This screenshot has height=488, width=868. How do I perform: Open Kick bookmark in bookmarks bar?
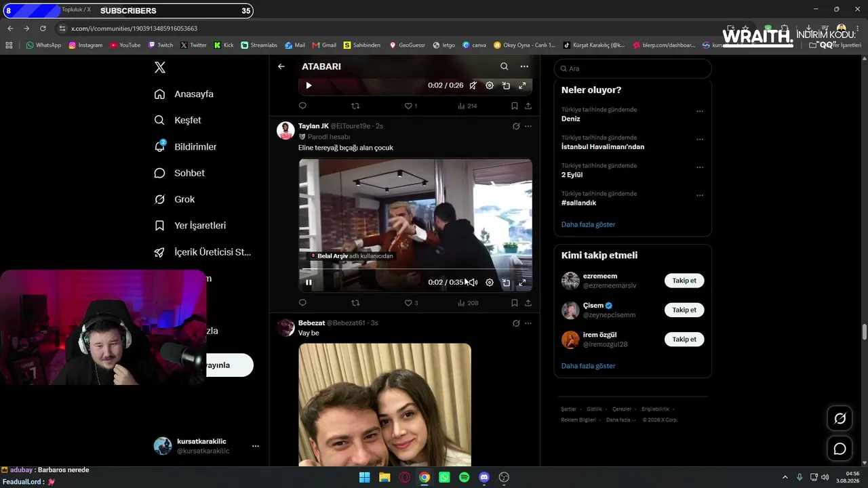click(x=224, y=45)
